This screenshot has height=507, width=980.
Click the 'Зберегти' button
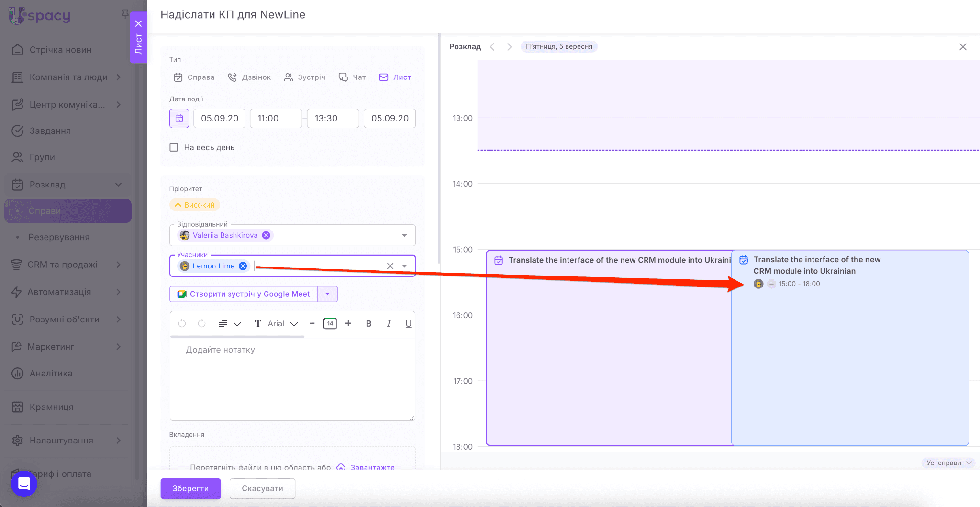coord(190,488)
